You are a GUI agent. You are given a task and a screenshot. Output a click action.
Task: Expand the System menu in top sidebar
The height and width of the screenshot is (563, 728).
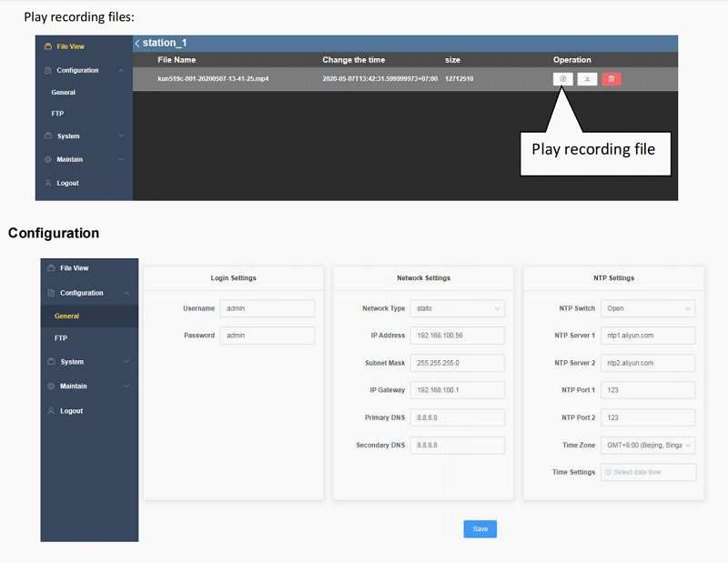click(120, 136)
